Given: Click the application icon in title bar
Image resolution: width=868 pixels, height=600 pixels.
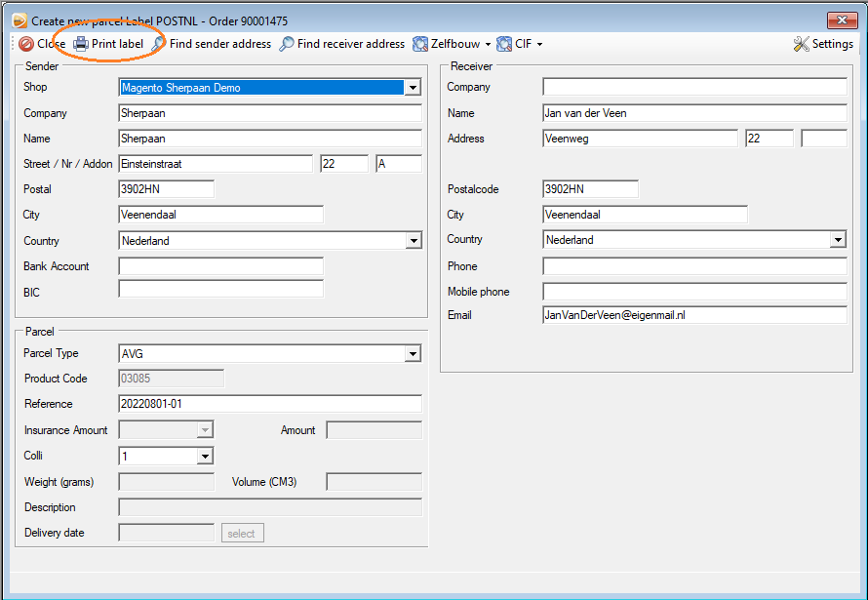Looking at the screenshot, I should coord(20,20).
